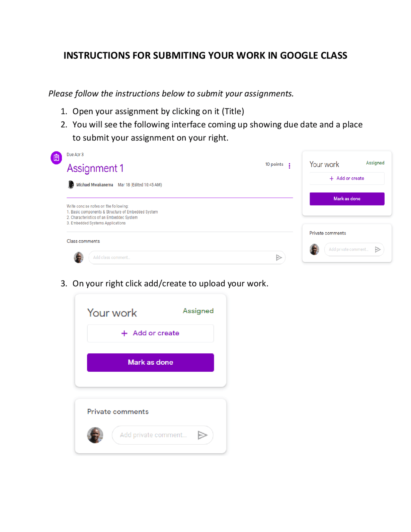The image size is (411, 532).
Task: Click the small profile photo in Private comments
Action: tap(314, 249)
